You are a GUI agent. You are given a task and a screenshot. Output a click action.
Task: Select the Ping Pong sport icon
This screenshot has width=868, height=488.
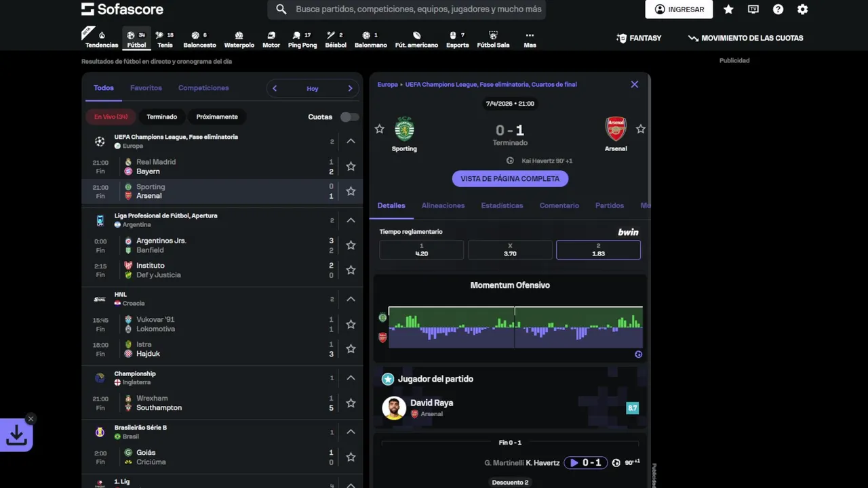pos(302,39)
